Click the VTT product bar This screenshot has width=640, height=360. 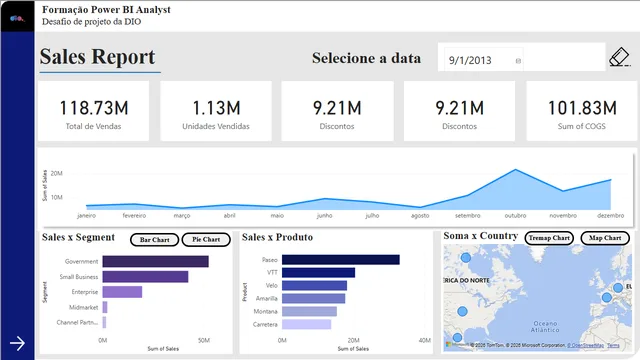click(318, 273)
